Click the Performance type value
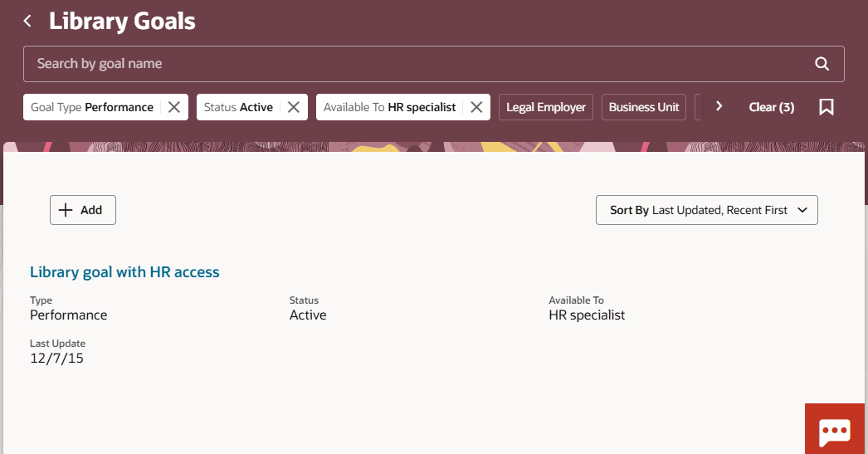 pyautogui.click(x=69, y=315)
